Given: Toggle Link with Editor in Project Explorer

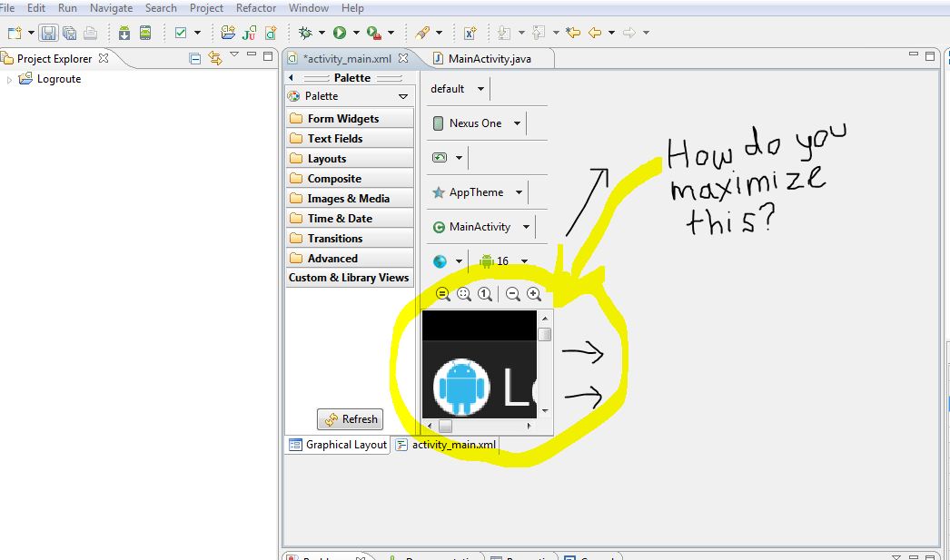Looking at the screenshot, I should (215, 58).
